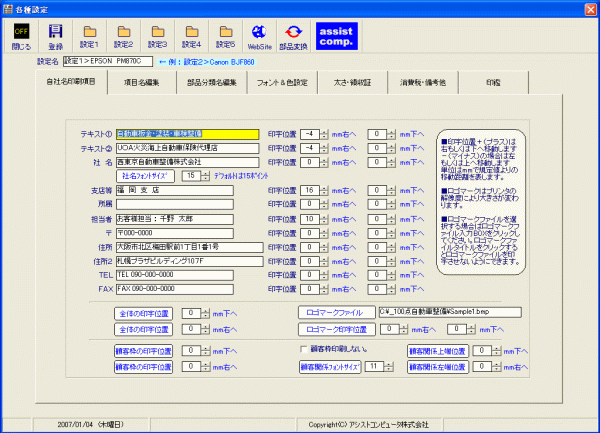
Task: Open the 設定2 folder icon
Action: tap(124, 37)
